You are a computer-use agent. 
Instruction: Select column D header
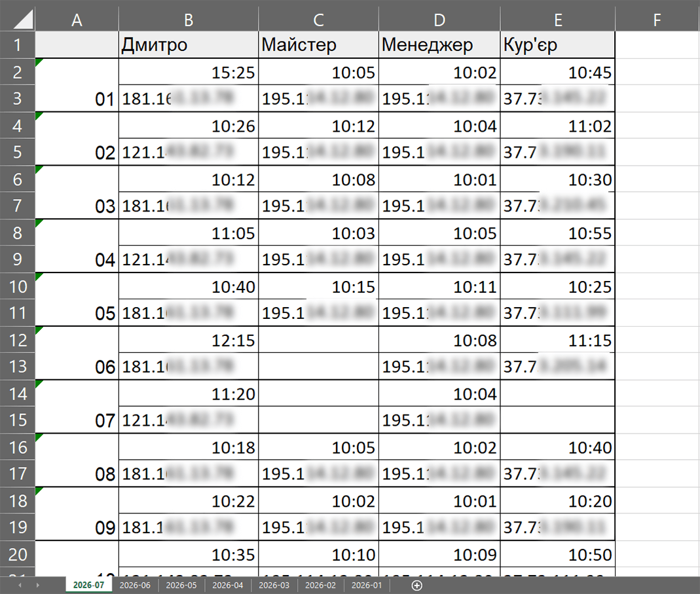click(439, 20)
